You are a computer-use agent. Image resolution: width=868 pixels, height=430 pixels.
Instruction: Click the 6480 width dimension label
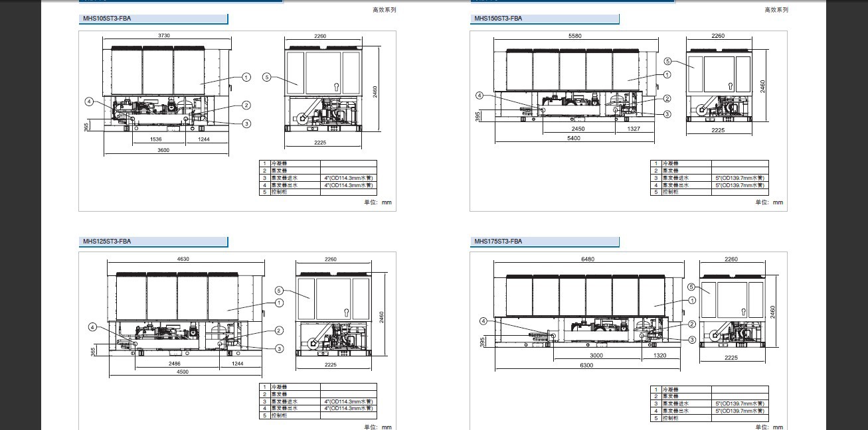coord(587,259)
